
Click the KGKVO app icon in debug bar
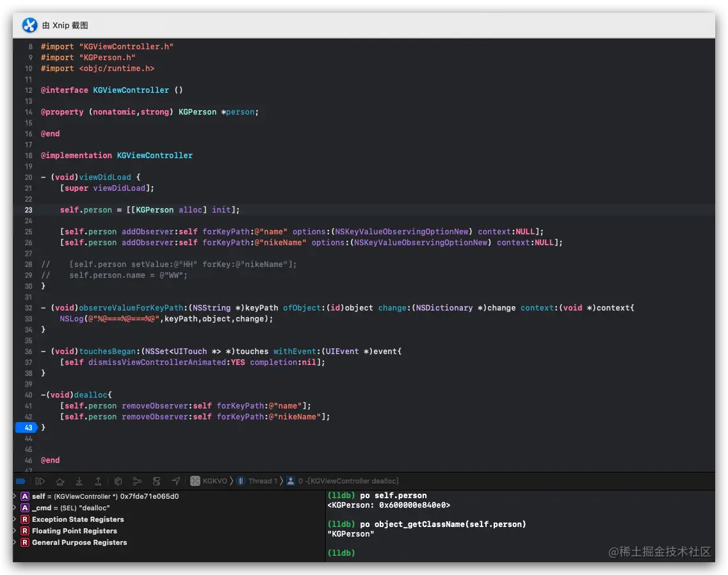pos(195,481)
